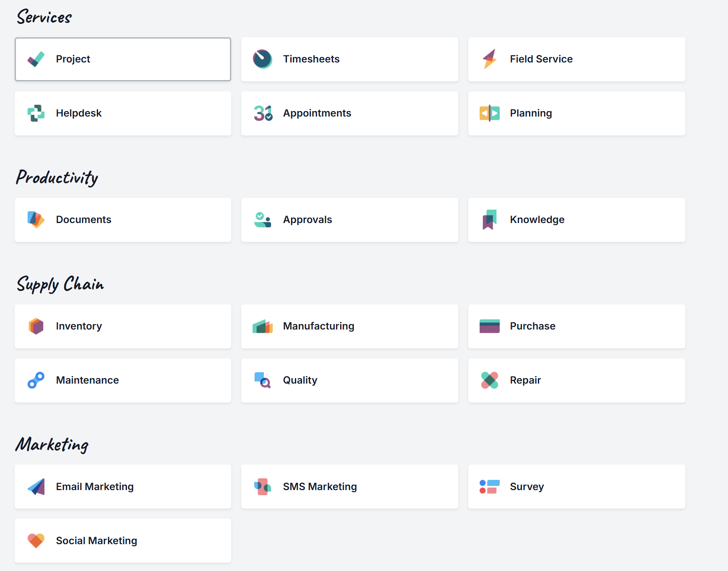Viewport: 728px width, 571px height.
Task: Click the Appointments calendar icon
Action: (x=263, y=113)
